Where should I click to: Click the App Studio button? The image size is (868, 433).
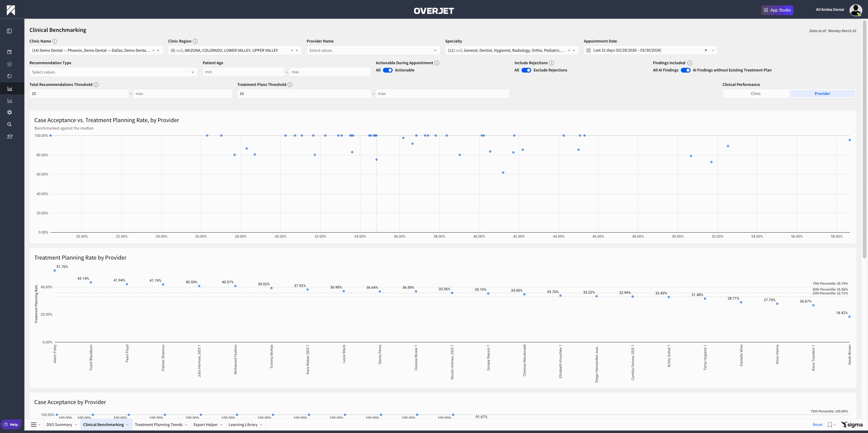click(777, 10)
